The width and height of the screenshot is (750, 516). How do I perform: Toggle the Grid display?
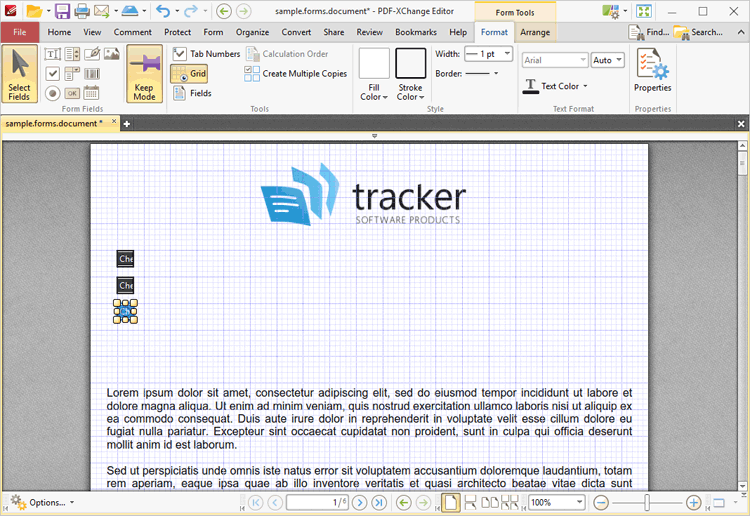tap(189, 74)
